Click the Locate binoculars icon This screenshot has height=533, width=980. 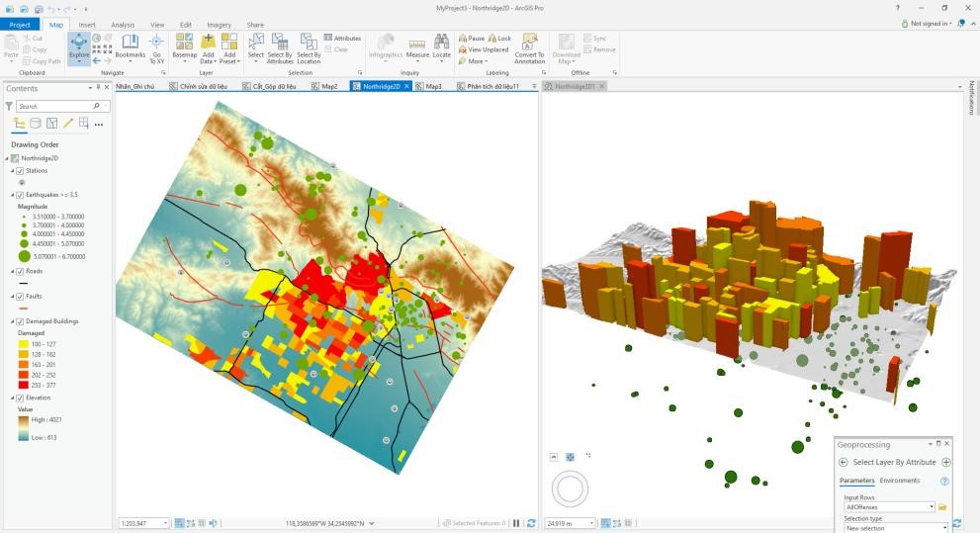click(441, 44)
